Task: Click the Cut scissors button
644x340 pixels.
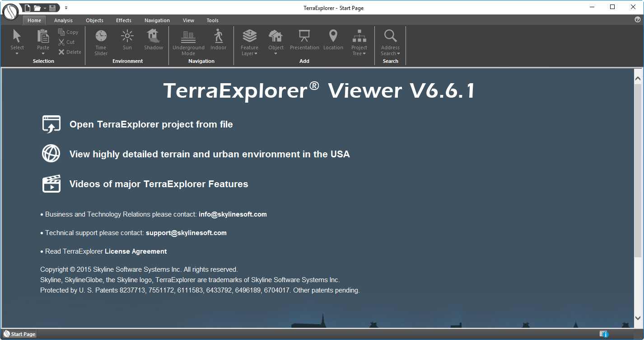Action: click(x=66, y=42)
